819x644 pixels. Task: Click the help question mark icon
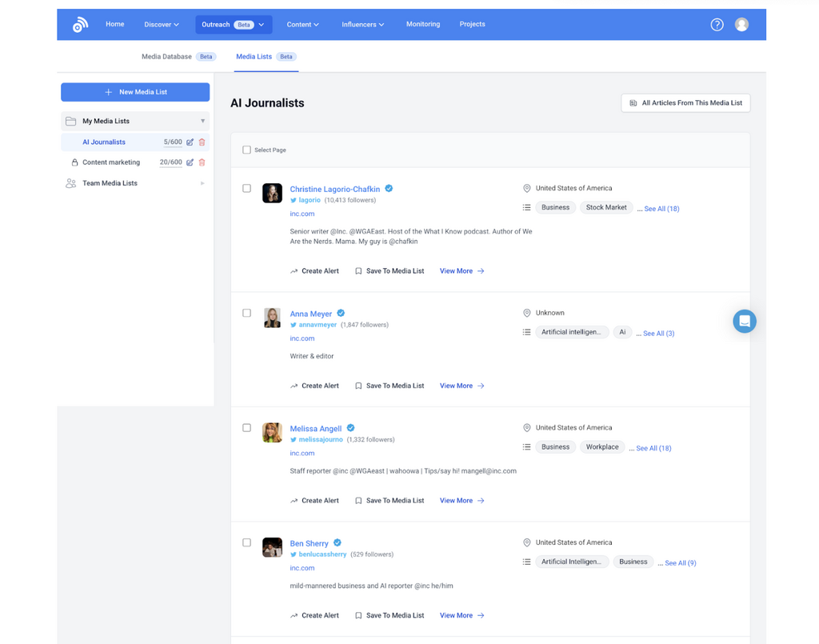point(717,25)
